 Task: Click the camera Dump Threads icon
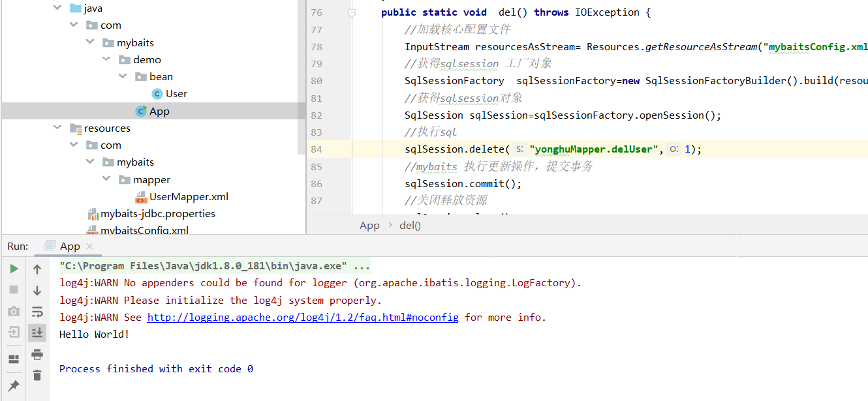point(14,312)
